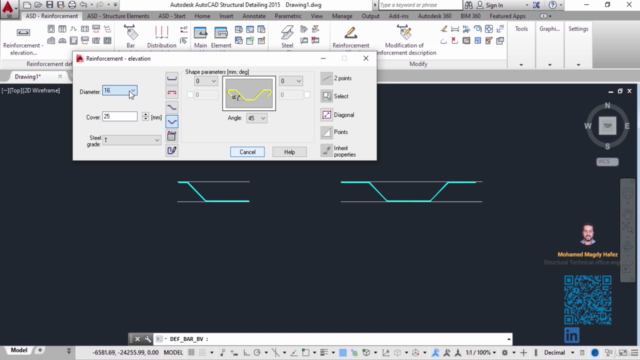Image resolution: width=640 pixels, height=360 pixels.
Task: Click the Cover spinner arrows
Action: pyautogui.click(x=146, y=116)
